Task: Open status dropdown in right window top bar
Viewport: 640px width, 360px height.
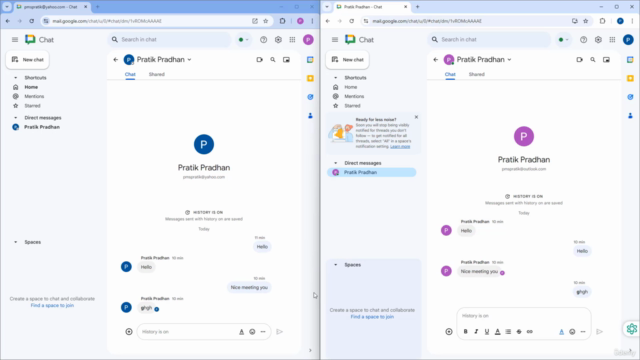Action: coord(564,40)
